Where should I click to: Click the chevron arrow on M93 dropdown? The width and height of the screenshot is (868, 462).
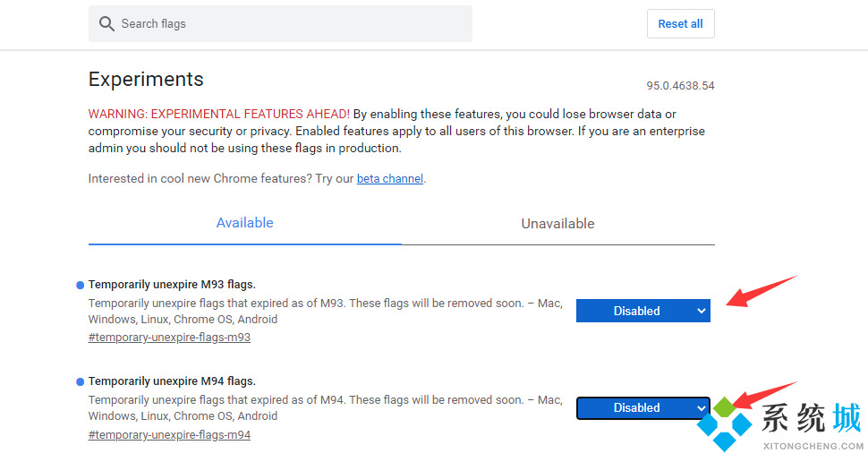point(700,311)
